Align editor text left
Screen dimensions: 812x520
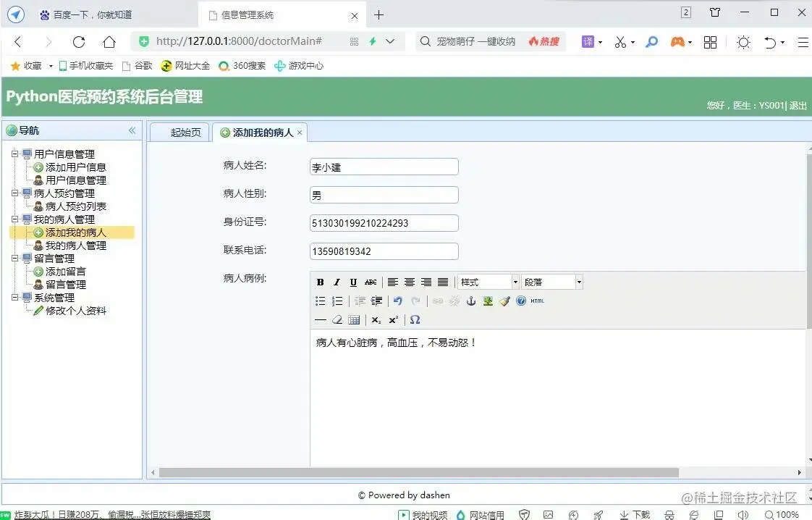click(392, 282)
